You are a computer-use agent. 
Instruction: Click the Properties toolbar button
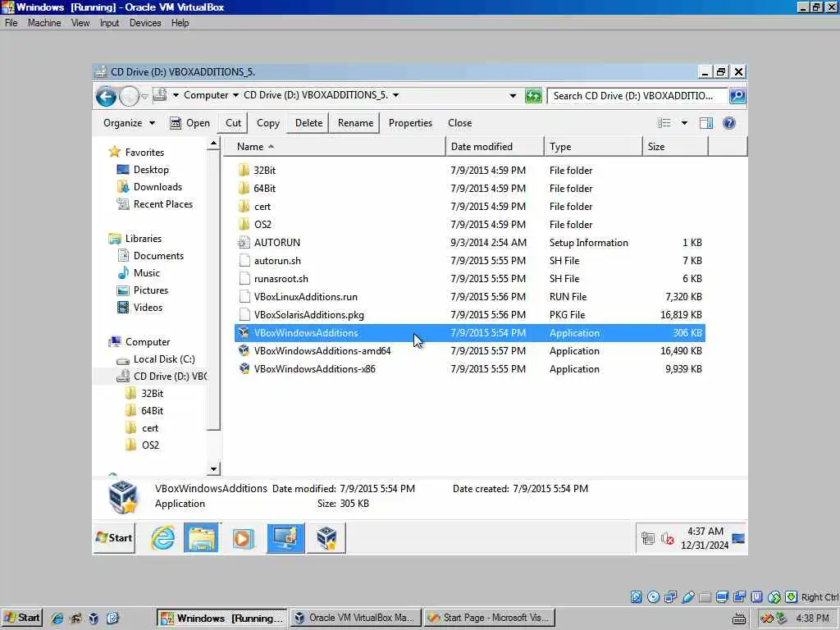[x=410, y=123]
